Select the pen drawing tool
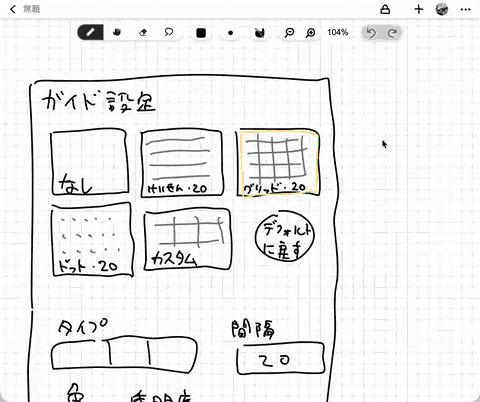The width and height of the screenshot is (480, 402). (90, 33)
